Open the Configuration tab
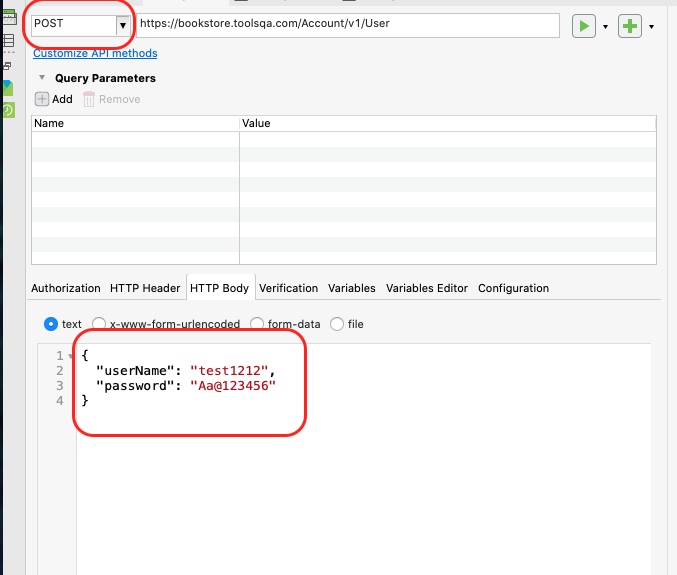 513,288
